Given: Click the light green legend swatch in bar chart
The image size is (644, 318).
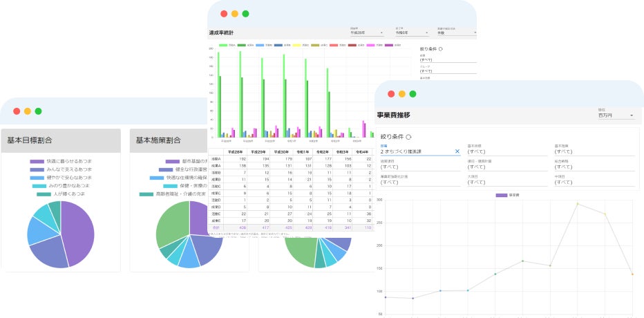Looking at the screenshot, I should (x=223, y=45).
